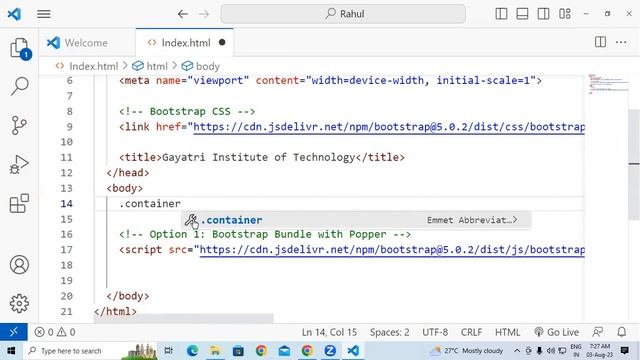Open the weather widget showing 27°C
This screenshot has width=640, height=360.
coord(467,351)
